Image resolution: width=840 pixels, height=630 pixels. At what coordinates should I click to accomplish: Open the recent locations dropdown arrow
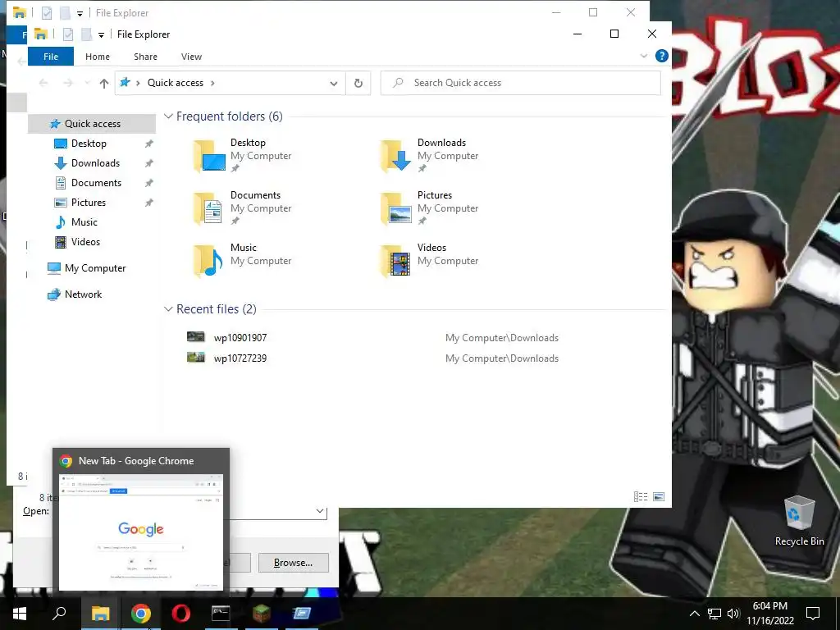[87, 83]
